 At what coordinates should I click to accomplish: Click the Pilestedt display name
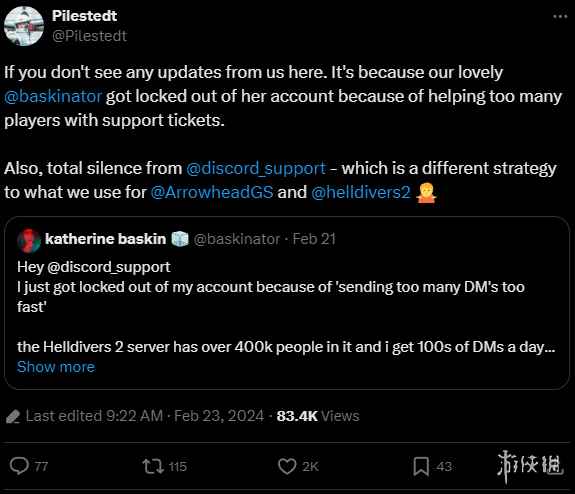pos(84,16)
